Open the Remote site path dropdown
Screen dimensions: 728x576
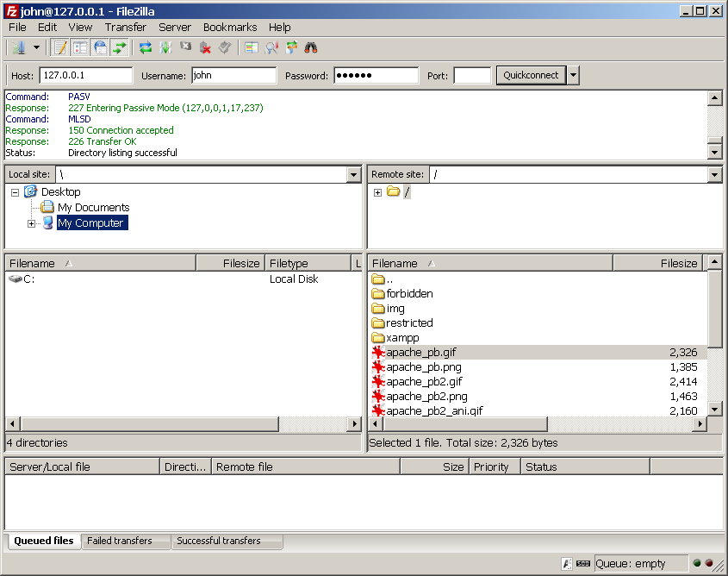coord(713,175)
